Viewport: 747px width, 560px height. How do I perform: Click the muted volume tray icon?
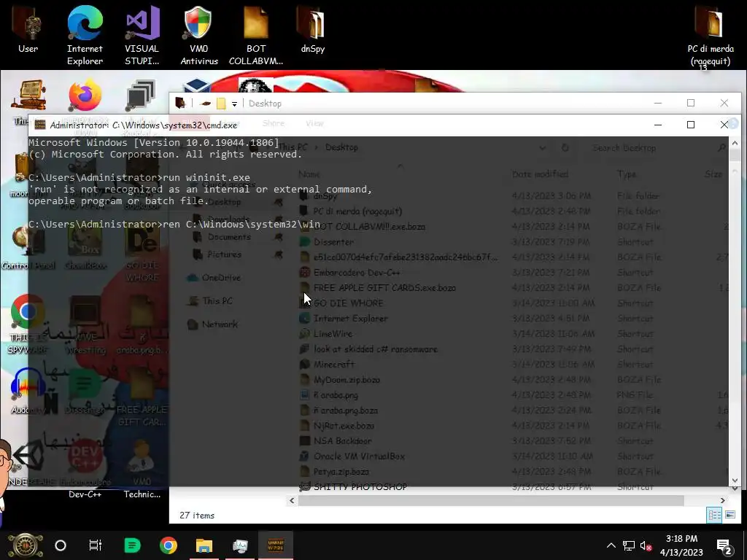point(646,545)
